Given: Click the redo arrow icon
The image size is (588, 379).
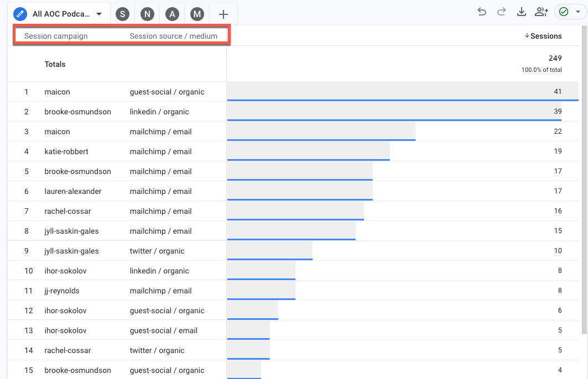Looking at the screenshot, I should coord(501,12).
